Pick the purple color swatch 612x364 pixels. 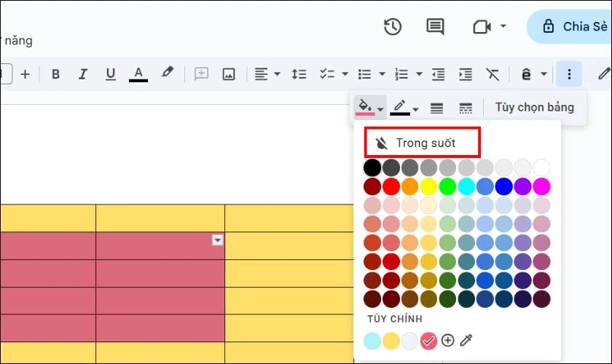pyautogui.click(x=522, y=186)
